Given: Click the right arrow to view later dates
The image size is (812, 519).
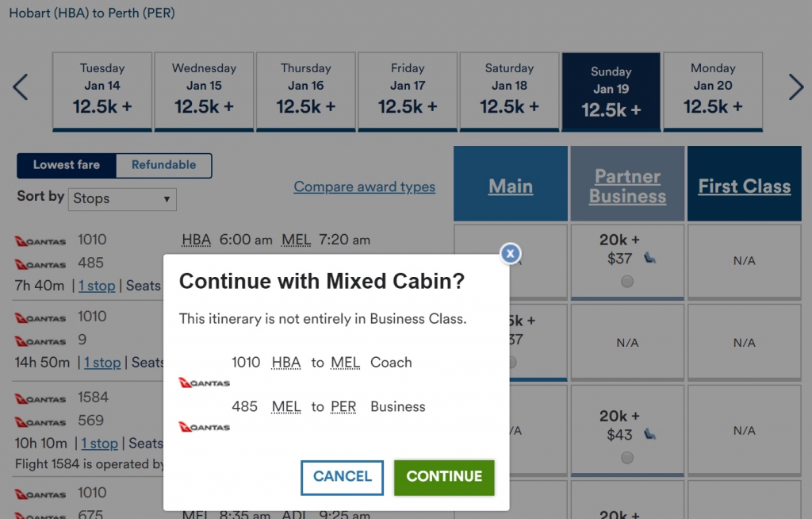Looking at the screenshot, I should tap(796, 87).
